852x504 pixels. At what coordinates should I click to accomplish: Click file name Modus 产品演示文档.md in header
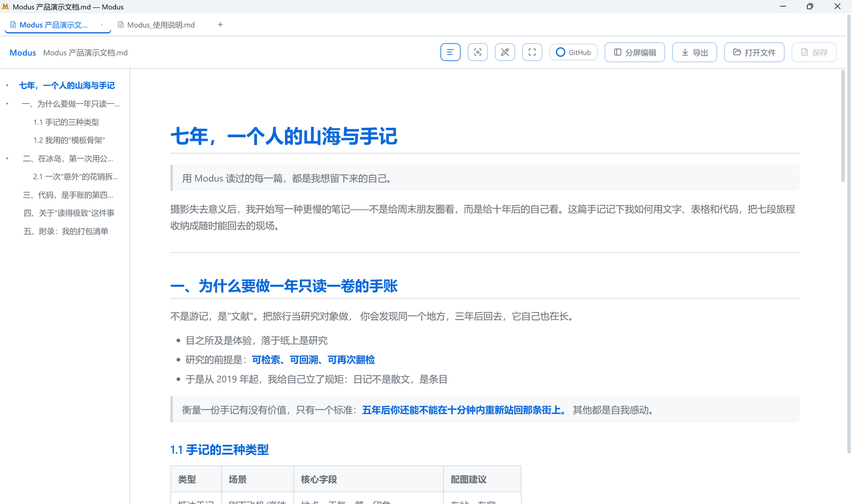coord(85,53)
